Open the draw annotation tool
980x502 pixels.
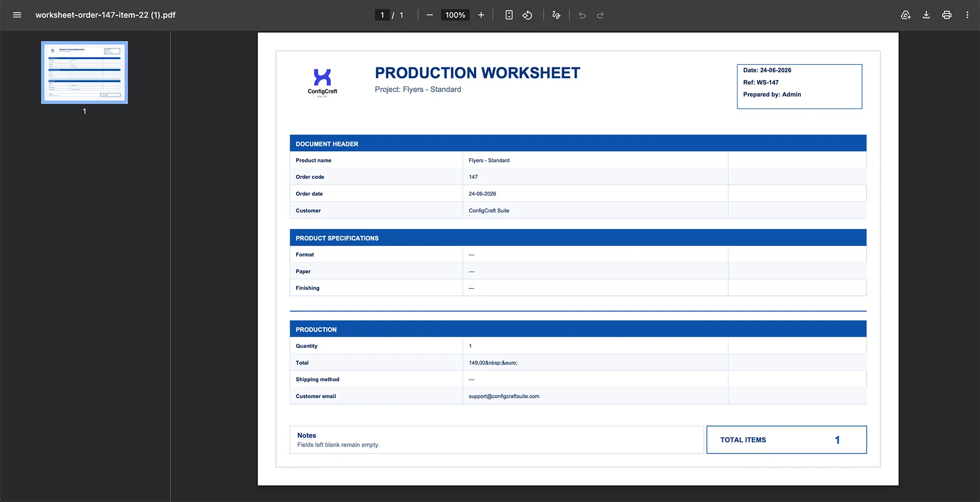click(556, 15)
